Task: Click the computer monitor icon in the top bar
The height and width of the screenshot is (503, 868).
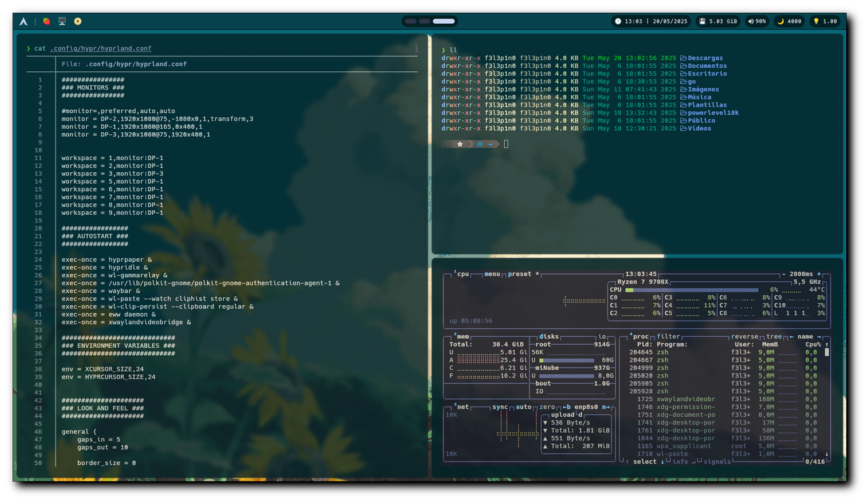Action: (x=62, y=21)
